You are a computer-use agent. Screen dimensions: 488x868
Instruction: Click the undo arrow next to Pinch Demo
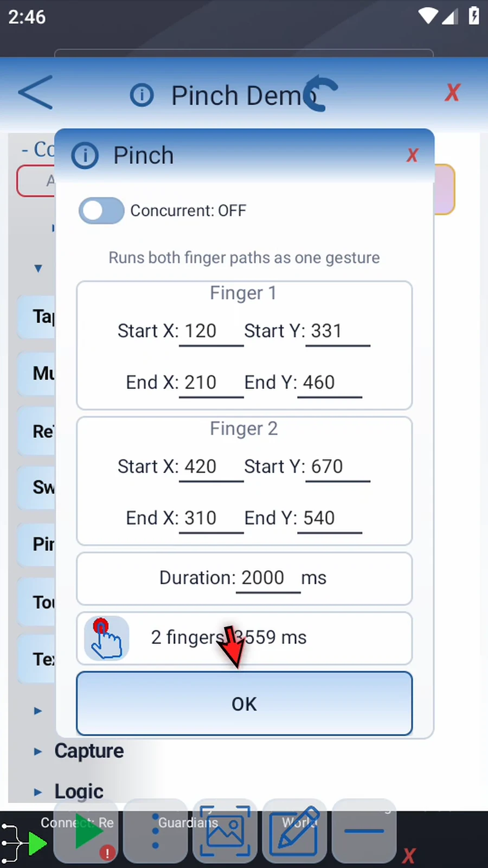(x=321, y=93)
